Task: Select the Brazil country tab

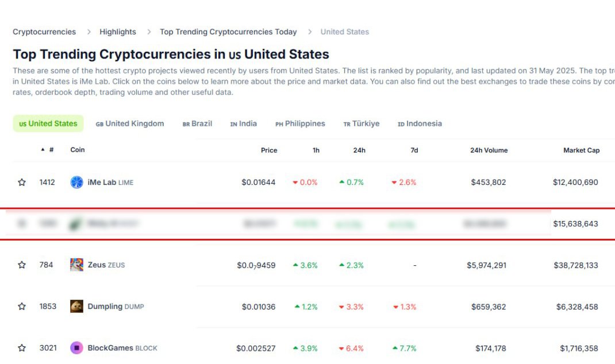Action: 197,123
